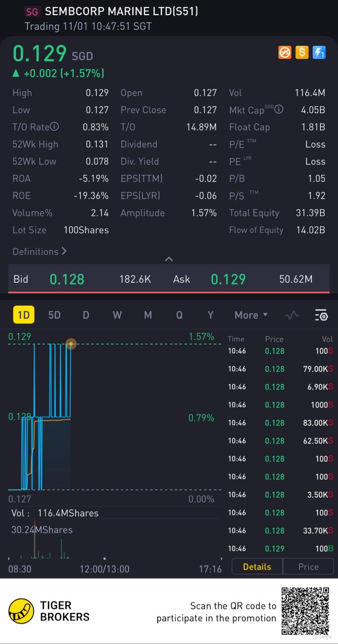Tap the SEMBCORP MARINE LTD(S51) title
Screen dimensions: 338x644
point(121,11)
